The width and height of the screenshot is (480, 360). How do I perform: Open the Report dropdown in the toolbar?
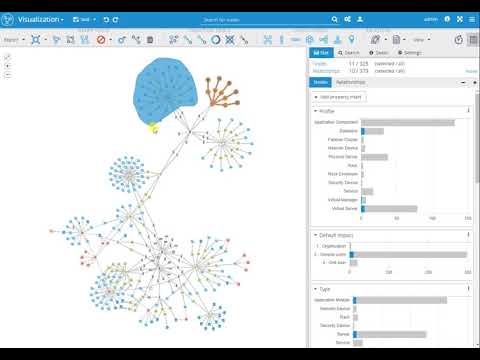(x=14, y=40)
